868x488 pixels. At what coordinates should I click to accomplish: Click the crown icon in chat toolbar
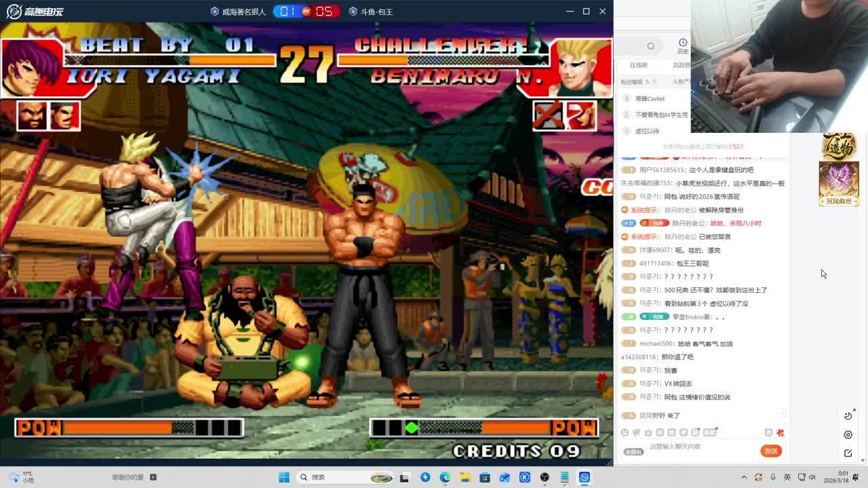(648, 432)
